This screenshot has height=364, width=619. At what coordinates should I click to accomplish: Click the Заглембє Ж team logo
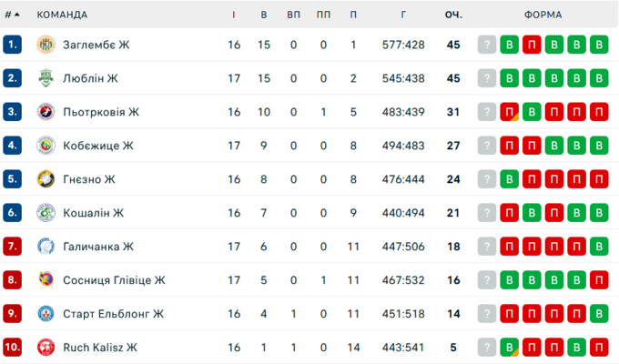click(x=46, y=45)
